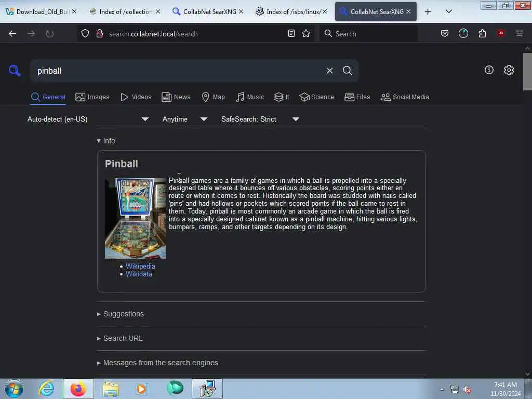
Task: Open a new browser tab
Action: click(x=428, y=11)
